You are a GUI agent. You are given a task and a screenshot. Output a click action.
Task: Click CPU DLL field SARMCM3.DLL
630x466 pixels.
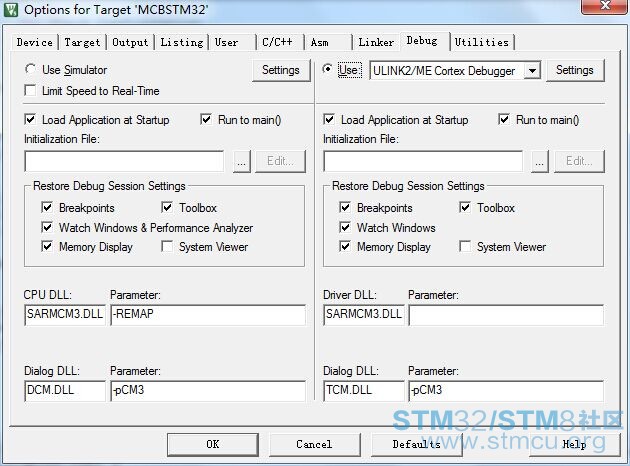(x=65, y=315)
